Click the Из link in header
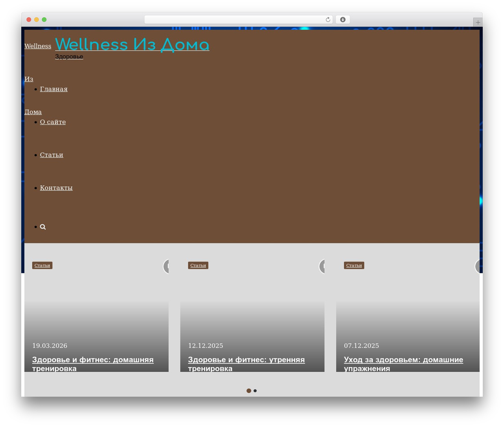Image resolution: width=504 pixels, height=427 pixels. [x=29, y=79]
